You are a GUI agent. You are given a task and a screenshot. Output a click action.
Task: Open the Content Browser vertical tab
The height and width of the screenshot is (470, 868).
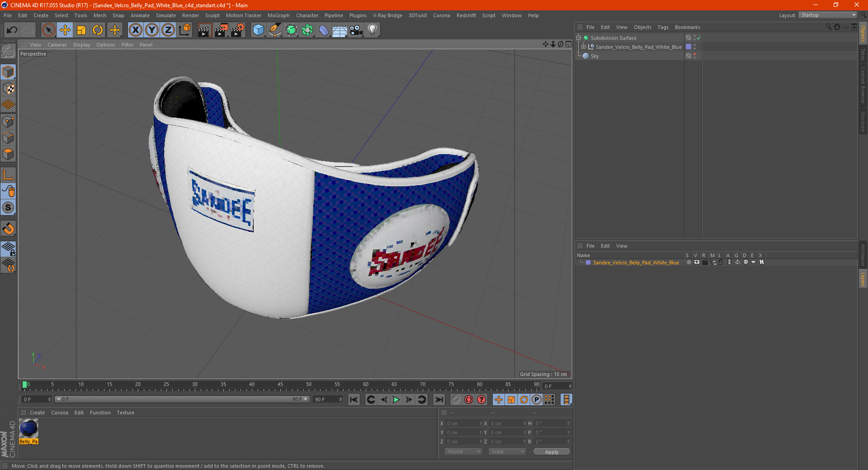[863, 85]
